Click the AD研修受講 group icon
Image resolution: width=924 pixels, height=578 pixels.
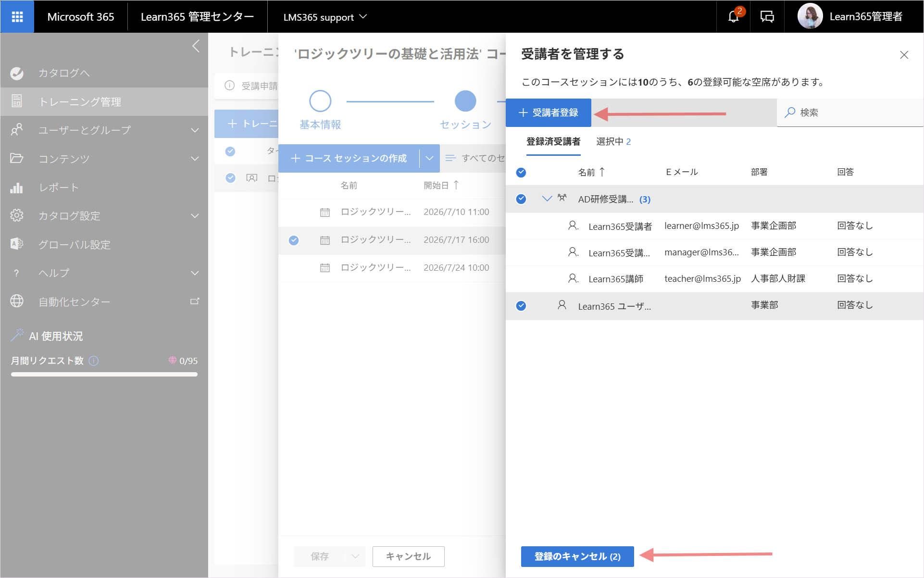[562, 198]
